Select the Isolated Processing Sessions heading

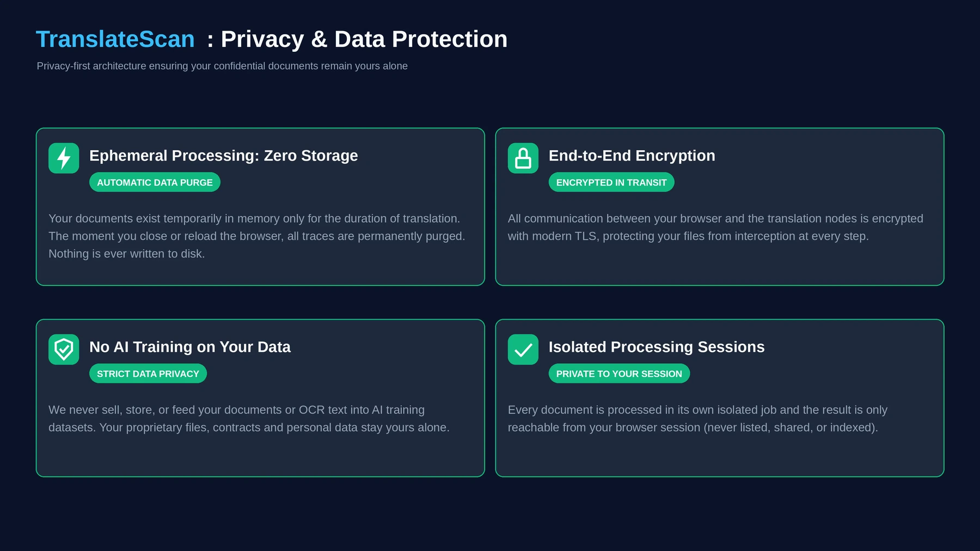[657, 347]
